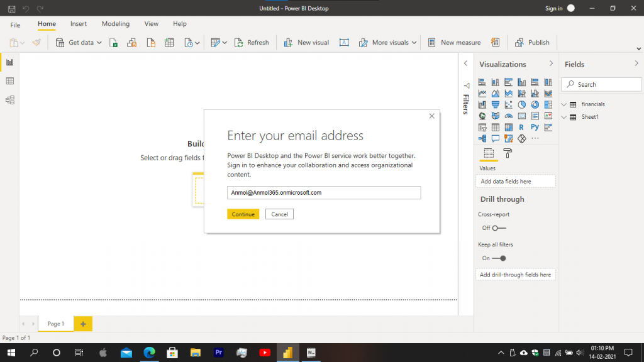
Task: Select the R script visual
Action: pos(521,127)
